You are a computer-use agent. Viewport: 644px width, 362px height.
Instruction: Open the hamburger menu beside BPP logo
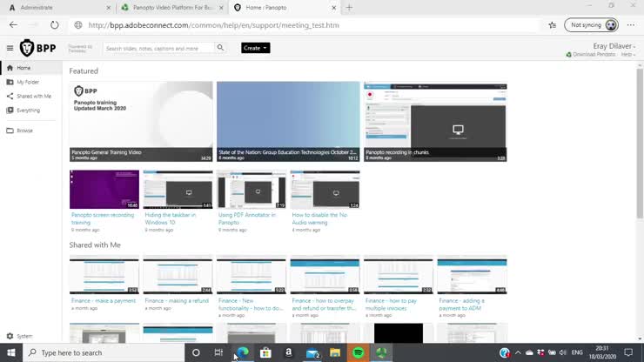(x=10, y=48)
